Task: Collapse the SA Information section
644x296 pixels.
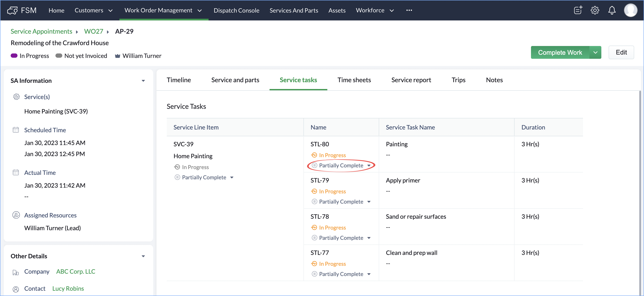Action: point(143,81)
